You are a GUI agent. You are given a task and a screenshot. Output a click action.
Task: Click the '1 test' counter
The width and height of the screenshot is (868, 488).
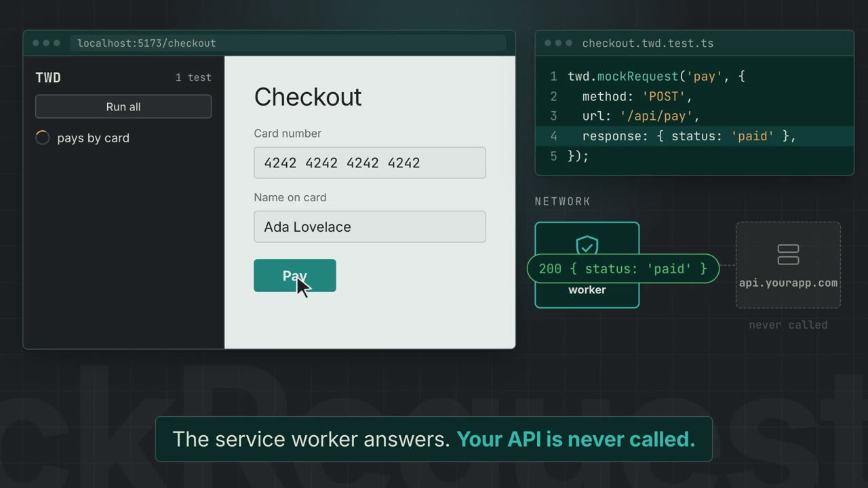[193, 77]
